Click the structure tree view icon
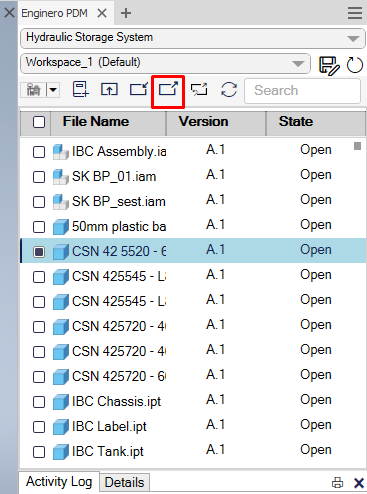 tap(34, 90)
